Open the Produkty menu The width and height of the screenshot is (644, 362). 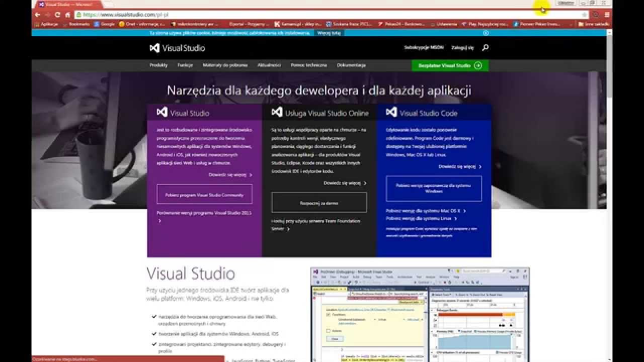pos(158,65)
